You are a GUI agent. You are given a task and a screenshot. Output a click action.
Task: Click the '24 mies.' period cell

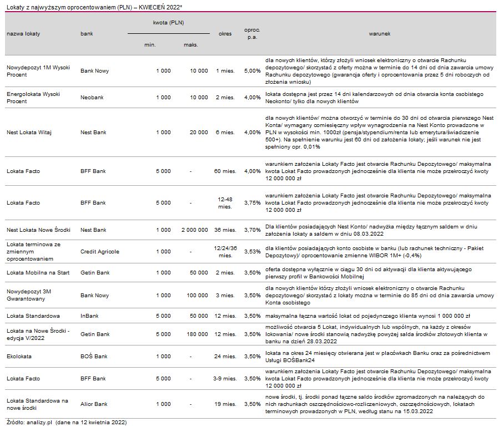pos(225,357)
